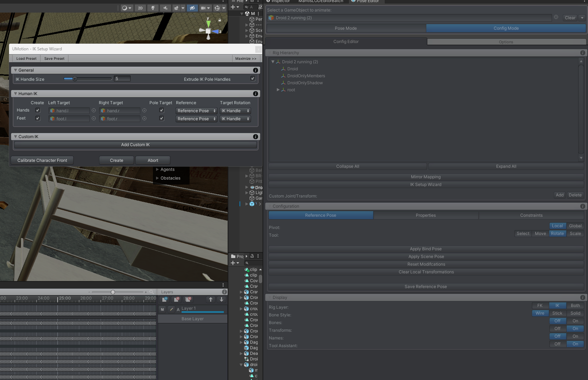The image size is (588, 380).
Task: Open dropdown arrow next to Clear button
Action: pos(582,18)
